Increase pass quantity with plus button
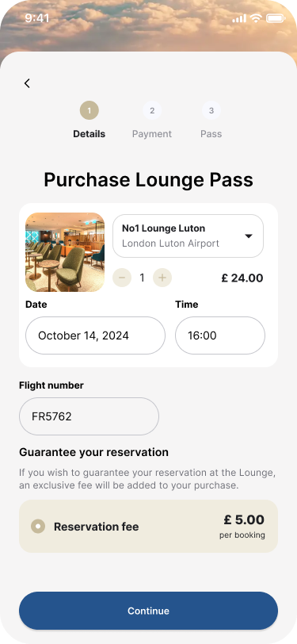This screenshot has width=297, height=644. [x=162, y=278]
